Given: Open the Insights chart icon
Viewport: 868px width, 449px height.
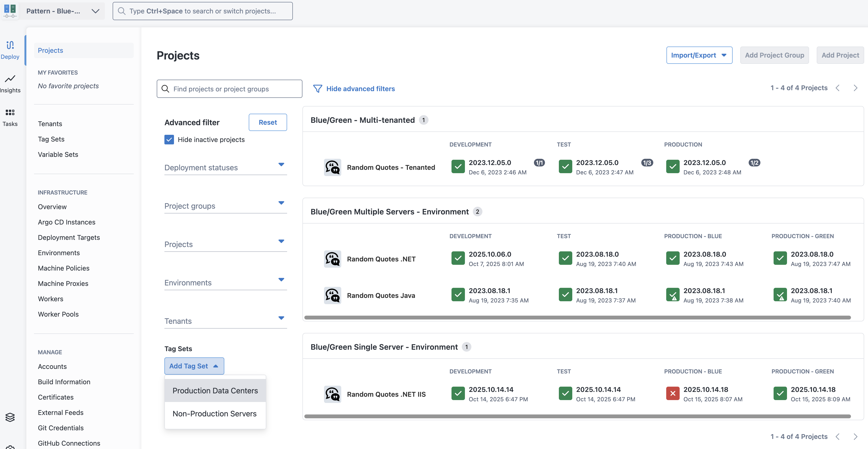Looking at the screenshot, I should click(x=10, y=79).
